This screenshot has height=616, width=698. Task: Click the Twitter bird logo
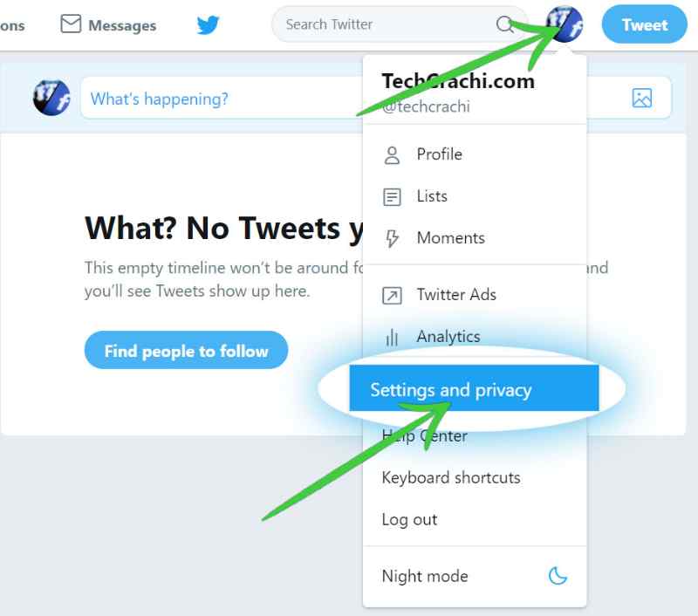[x=209, y=25]
